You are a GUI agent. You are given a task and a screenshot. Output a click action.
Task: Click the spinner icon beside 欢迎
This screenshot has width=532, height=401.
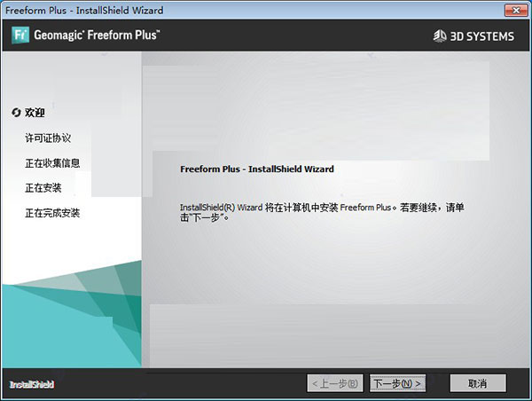tap(16, 113)
